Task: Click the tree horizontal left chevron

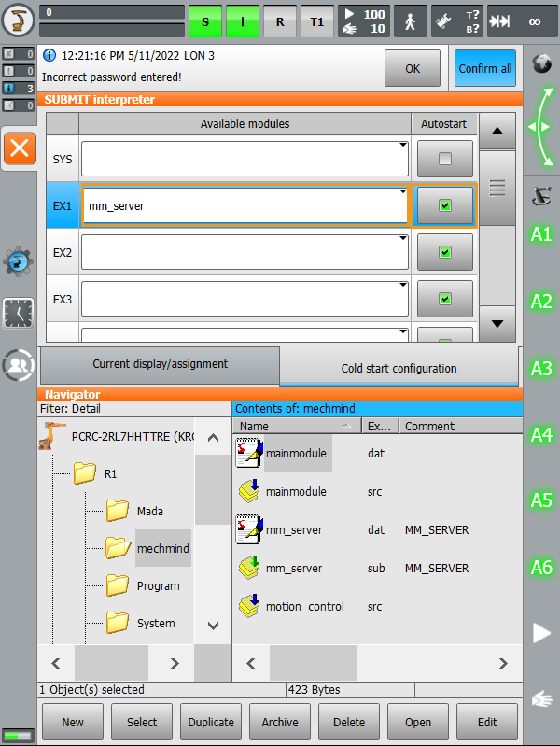Action: (x=56, y=663)
